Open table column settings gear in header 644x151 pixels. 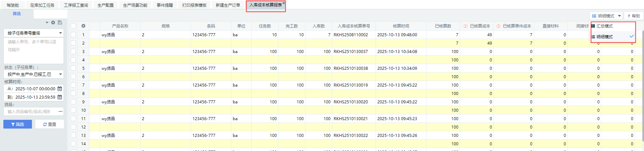(x=83, y=26)
